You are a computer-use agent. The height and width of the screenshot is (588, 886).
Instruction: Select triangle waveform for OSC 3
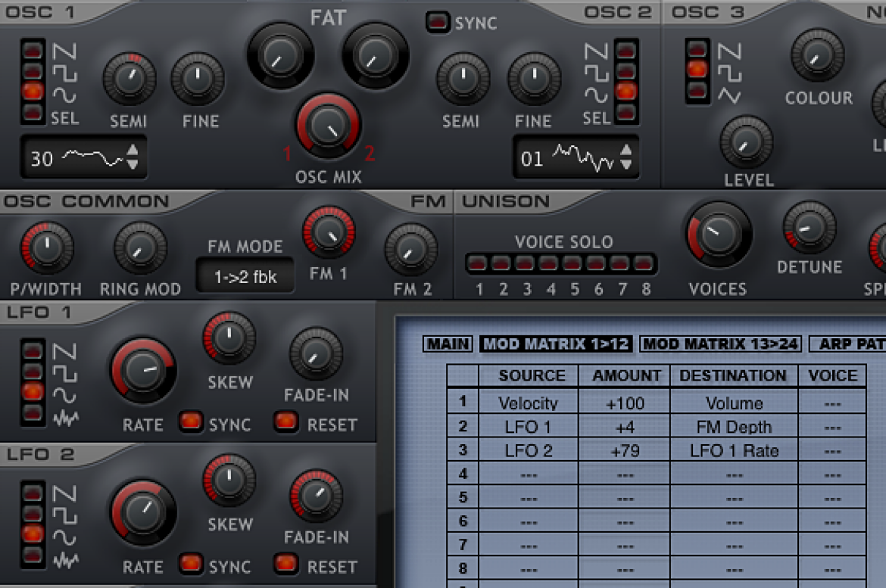click(697, 91)
